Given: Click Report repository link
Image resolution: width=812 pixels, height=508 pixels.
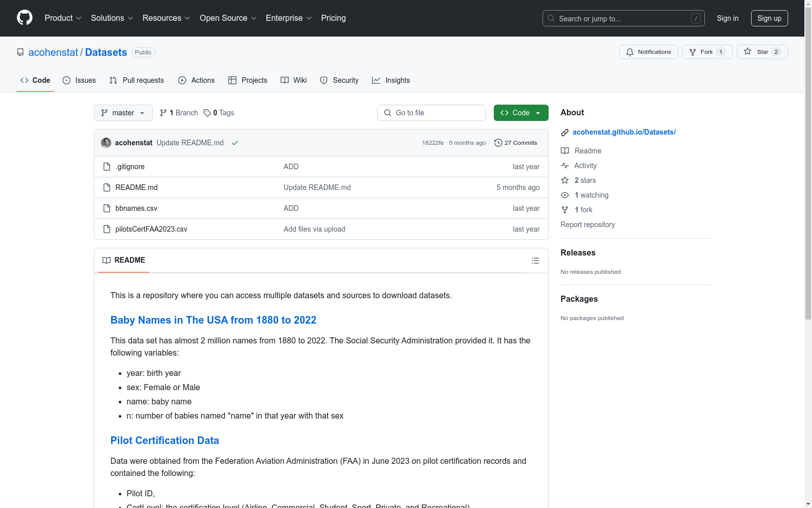Looking at the screenshot, I should pos(588,225).
